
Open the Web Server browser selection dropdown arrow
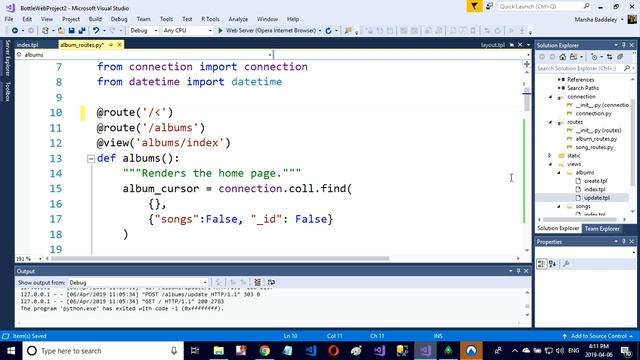click(x=320, y=31)
